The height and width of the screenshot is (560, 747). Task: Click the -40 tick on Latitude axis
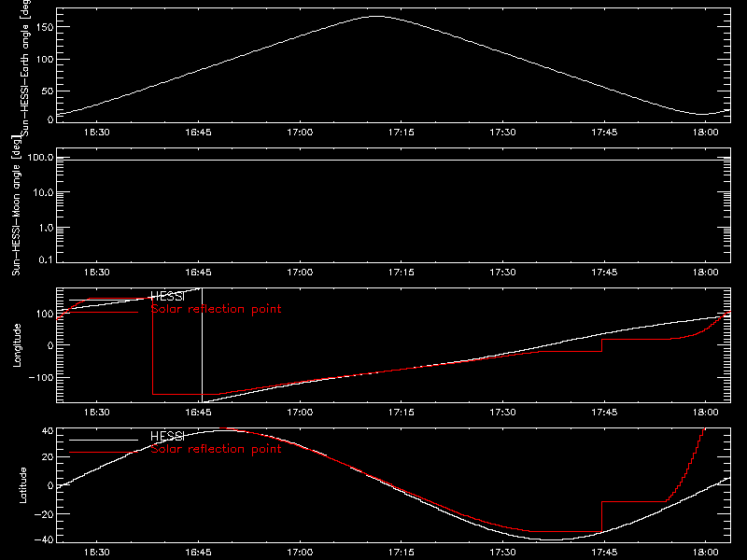pyautogui.click(x=44, y=539)
